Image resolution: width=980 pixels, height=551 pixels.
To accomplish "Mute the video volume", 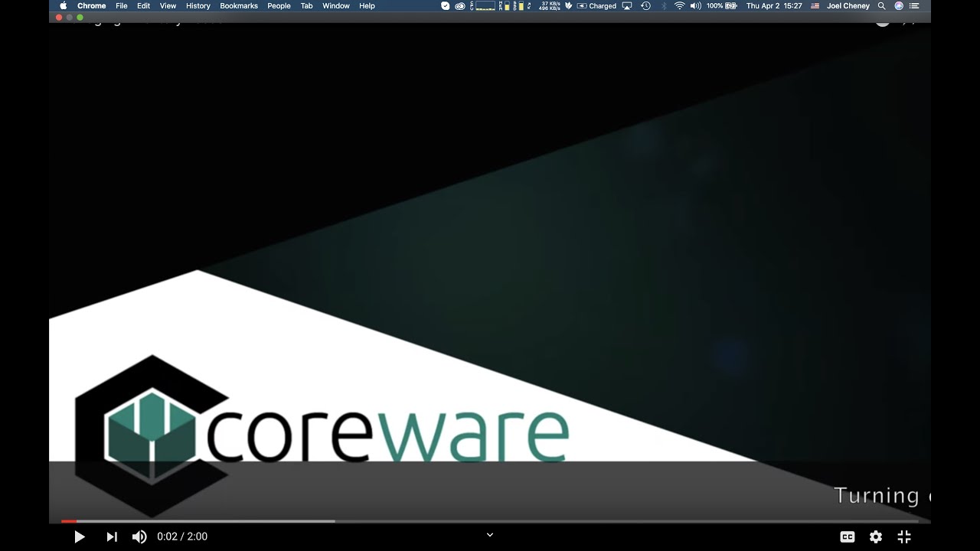I will [x=139, y=537].
